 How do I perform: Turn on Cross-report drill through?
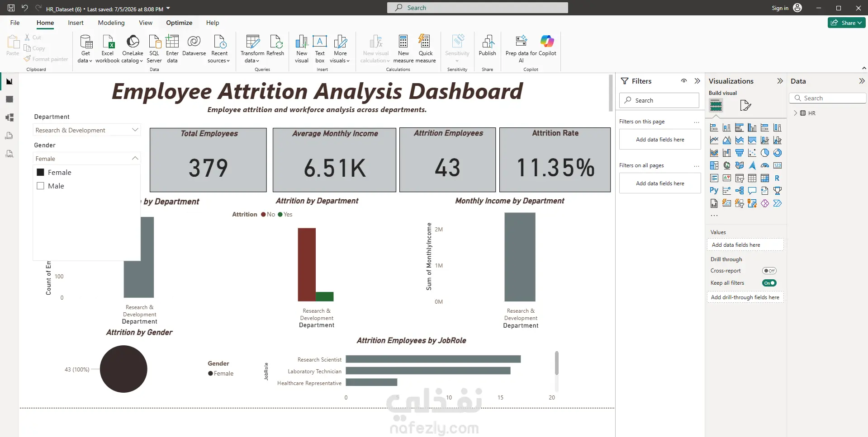[769, 271]
